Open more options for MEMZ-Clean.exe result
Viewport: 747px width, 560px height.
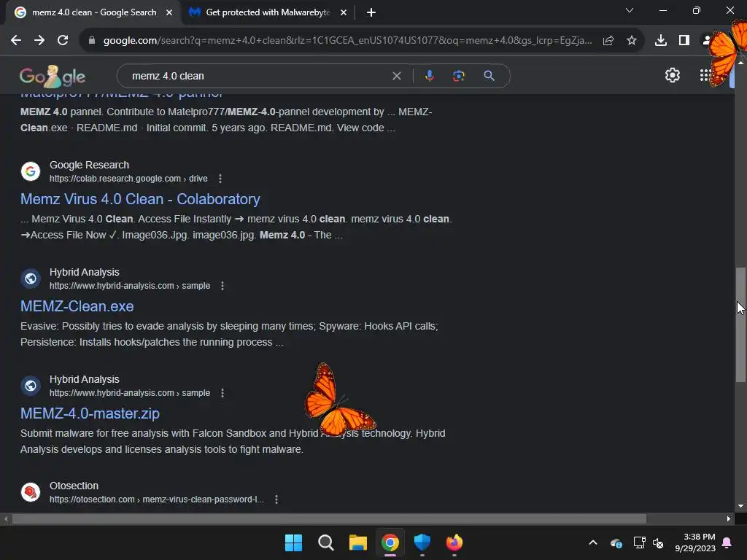click(x=222, y=286)
